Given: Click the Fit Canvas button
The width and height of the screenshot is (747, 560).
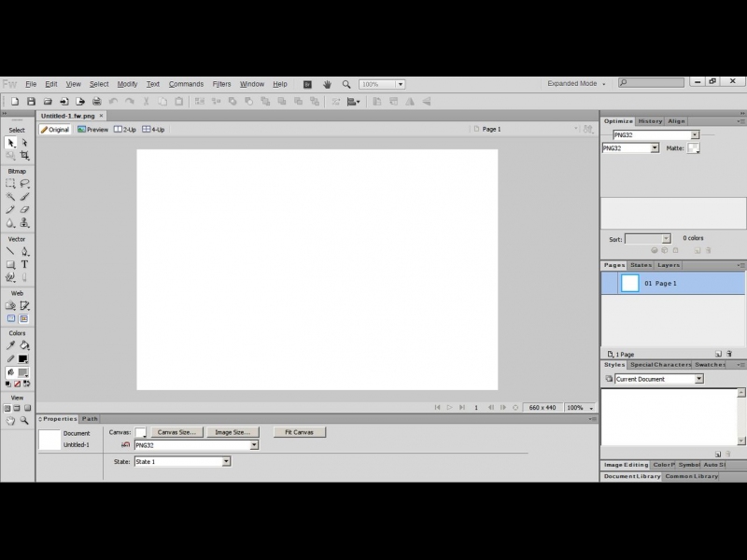Looking at the screenshot, I should (299, 432).
